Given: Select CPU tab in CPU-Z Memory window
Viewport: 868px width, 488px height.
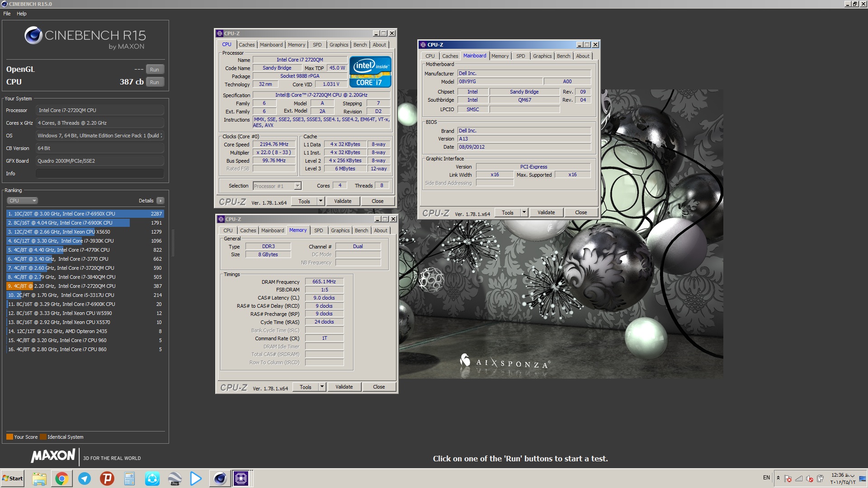Looking at the screenshot, I should (228, 230).
